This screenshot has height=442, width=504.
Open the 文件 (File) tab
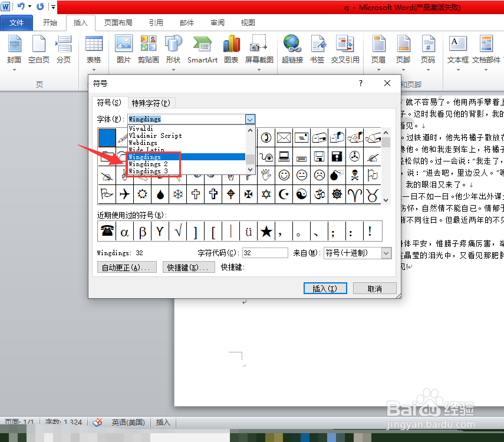(x=17, y=23)
